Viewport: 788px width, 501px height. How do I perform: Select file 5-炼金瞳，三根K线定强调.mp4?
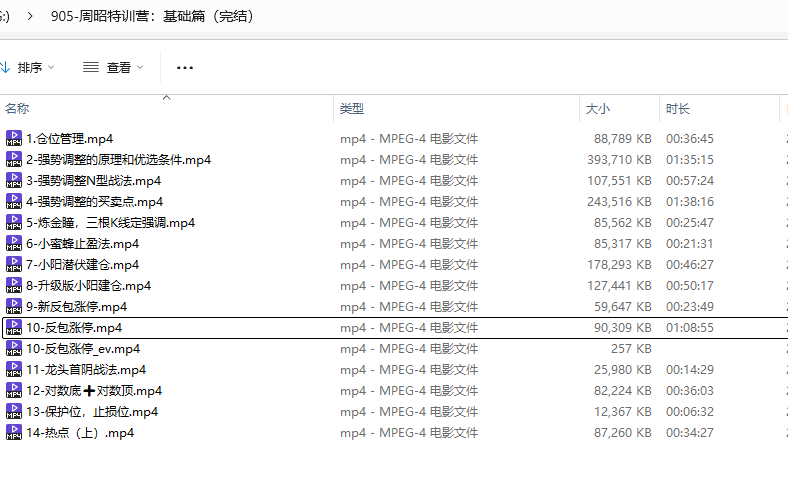pyautogui.click(x=111, y=223)
